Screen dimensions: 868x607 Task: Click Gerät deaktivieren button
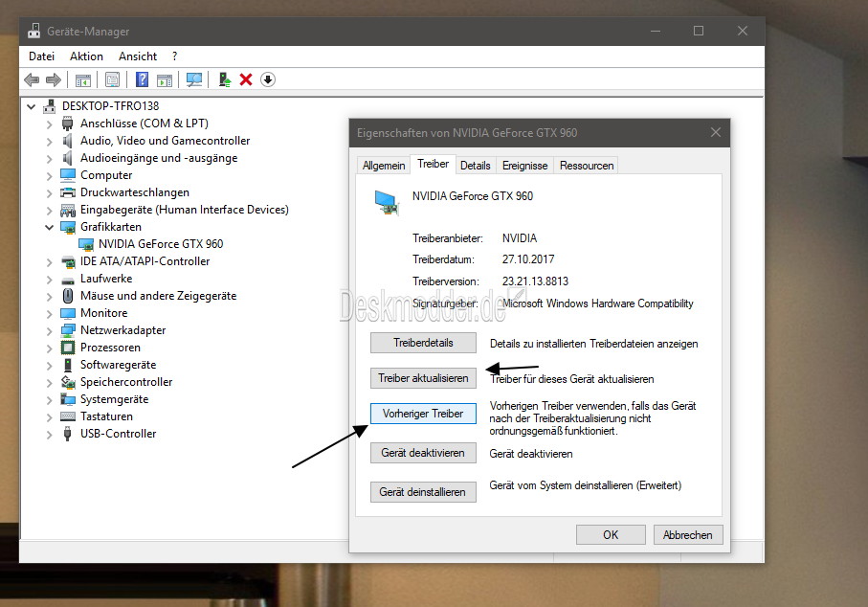(423, 453)
